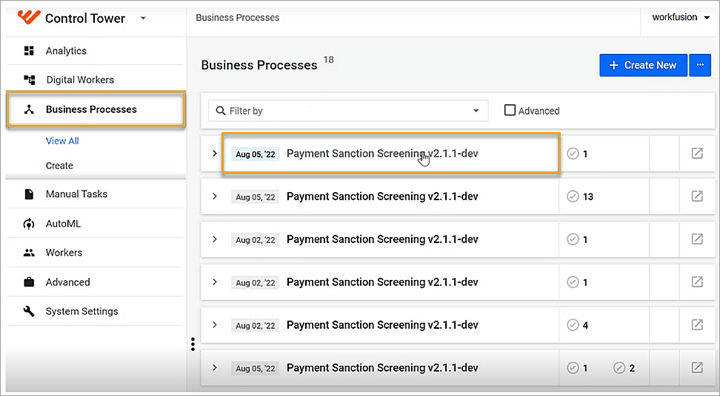Open the highlighted Payment Sanction Screening v2.1.1-dev

(x=382, y=153)
